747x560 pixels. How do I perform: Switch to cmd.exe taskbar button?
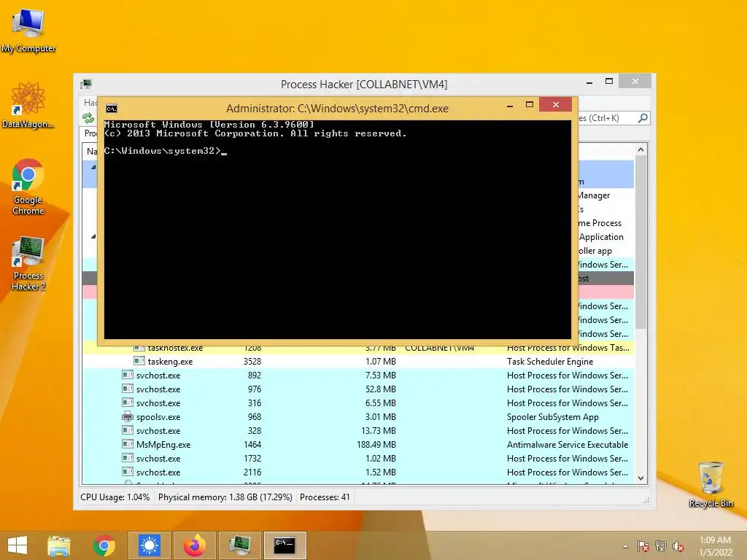pyautogui.click(x=285, y=545)
